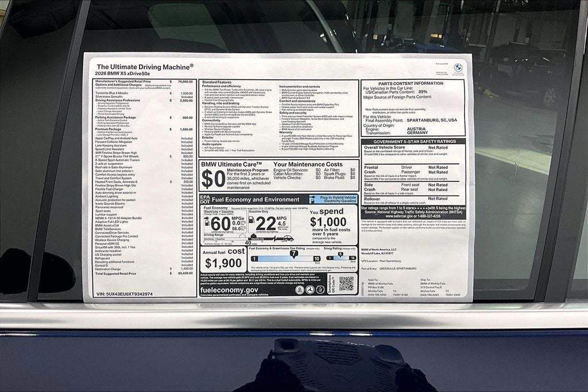Click the greenhouse gas rating marker 7
588x392 pixels.
tap(293, 253)
